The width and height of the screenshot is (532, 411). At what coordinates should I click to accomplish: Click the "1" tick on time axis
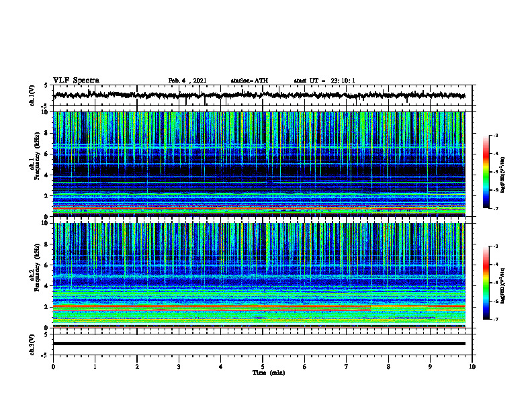pos(95,367)
